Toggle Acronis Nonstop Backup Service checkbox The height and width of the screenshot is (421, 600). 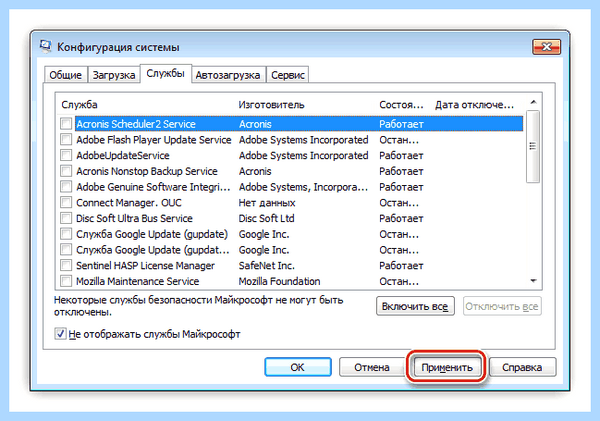click(x=66, y=171)
